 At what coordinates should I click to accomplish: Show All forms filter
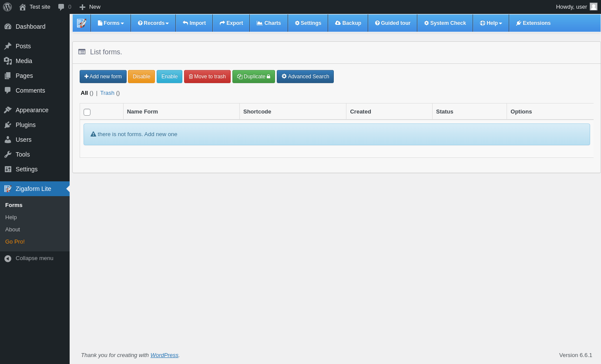pyautogui.click(x=84, y=93)
